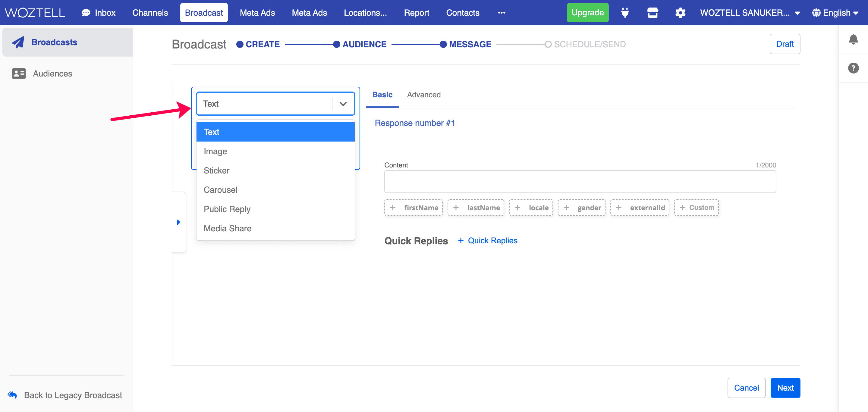The height and width of the screenshot is (412, 868).
Task: Choose Carousel from the type list
Action: pos(220,190)
